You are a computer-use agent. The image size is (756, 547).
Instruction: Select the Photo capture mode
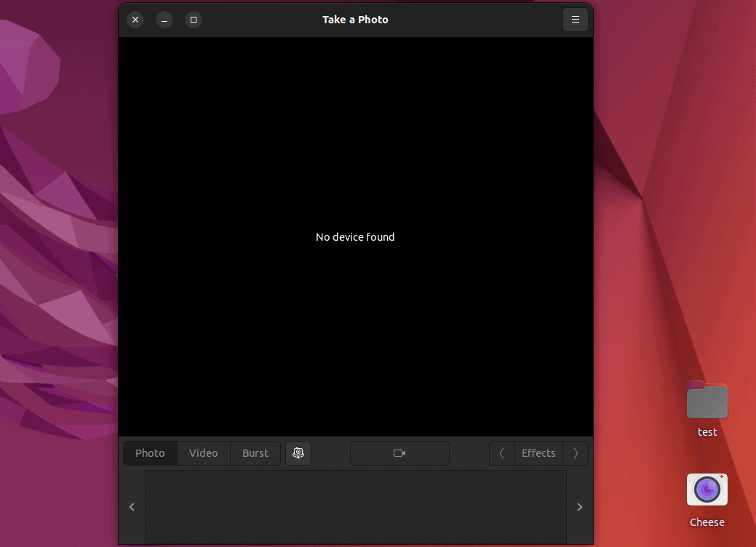(149, 452)
